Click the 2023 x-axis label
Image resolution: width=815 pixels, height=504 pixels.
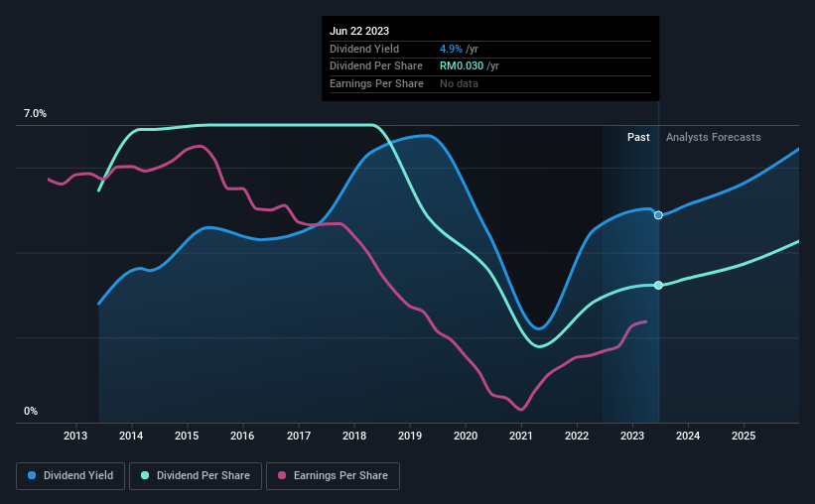pos(632,436)
